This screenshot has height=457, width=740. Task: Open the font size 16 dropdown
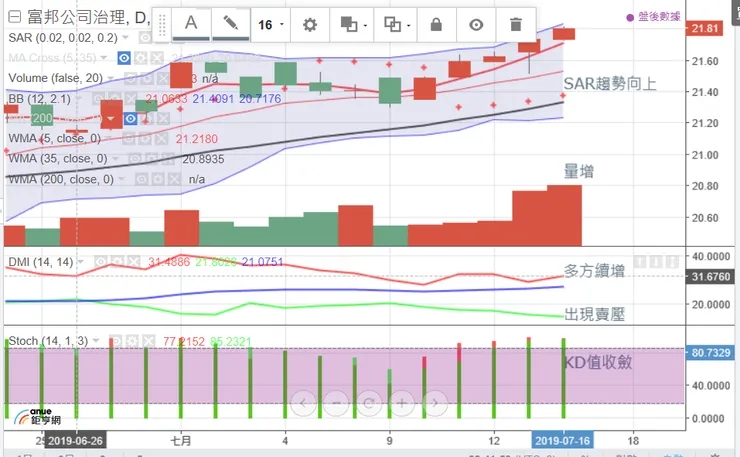coord(270,25)
